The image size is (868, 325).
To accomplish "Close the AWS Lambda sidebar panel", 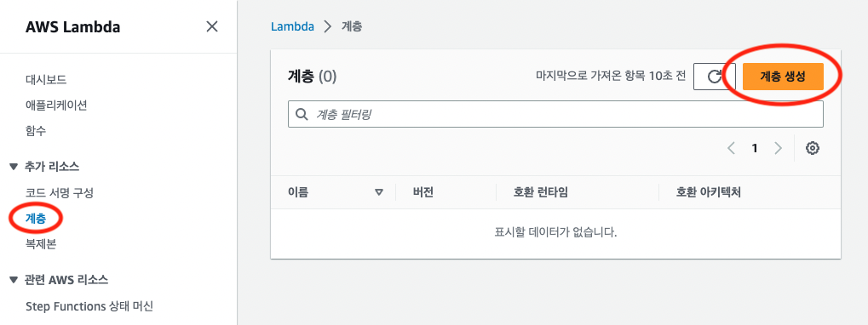I will pos(211,26).
